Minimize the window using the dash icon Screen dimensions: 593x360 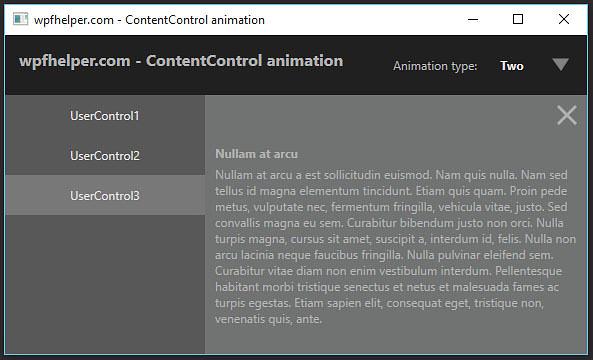click(473, 19)
